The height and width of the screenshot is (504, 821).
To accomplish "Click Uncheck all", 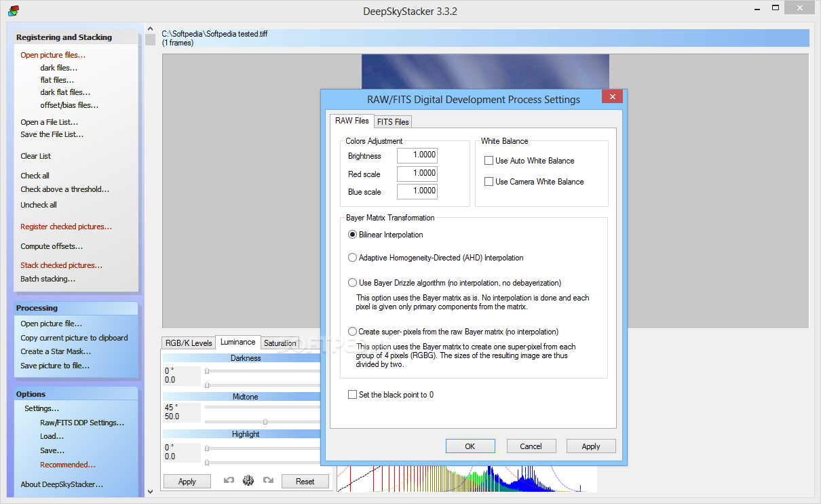I will (x=39, y=205).
